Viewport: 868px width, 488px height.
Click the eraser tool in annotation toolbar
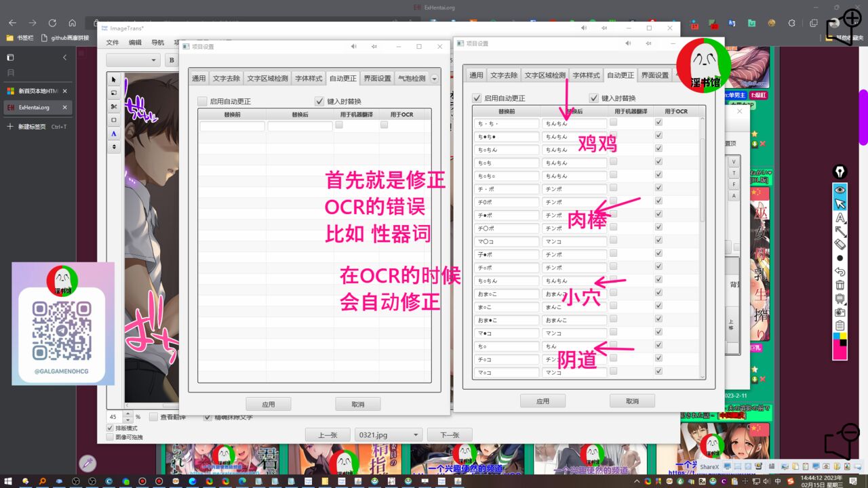840,244
